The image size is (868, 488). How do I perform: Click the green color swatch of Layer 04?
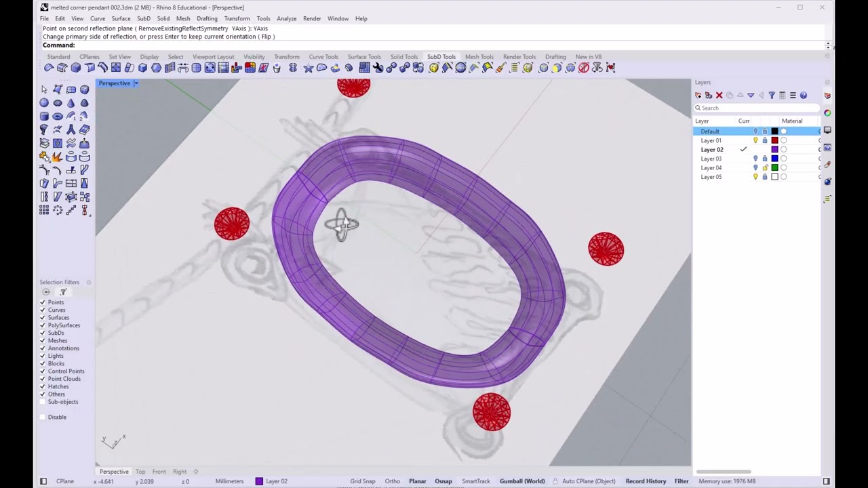775,167
